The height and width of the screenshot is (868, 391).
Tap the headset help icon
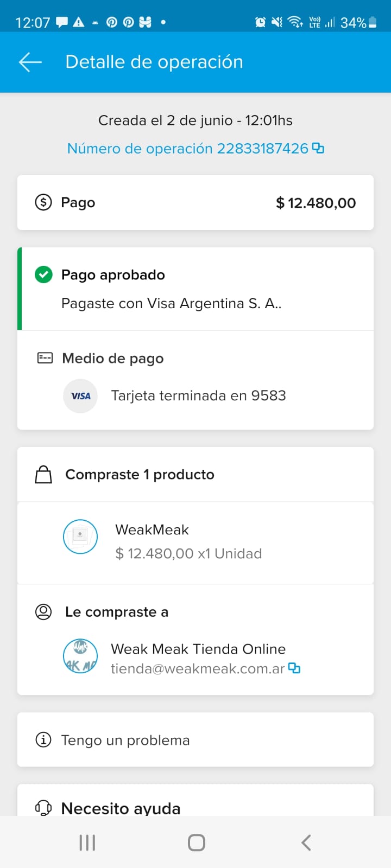coord(43,808)
